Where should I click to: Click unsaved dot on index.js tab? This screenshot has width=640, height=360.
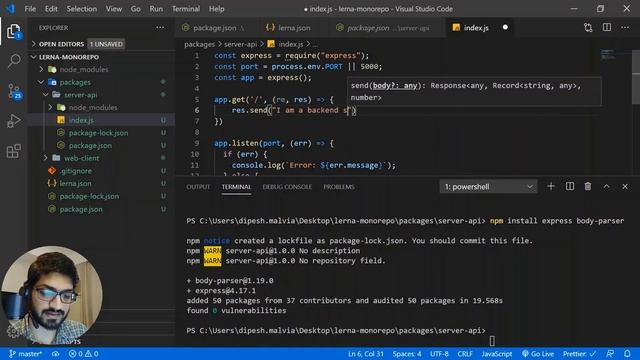pos(505,27)
